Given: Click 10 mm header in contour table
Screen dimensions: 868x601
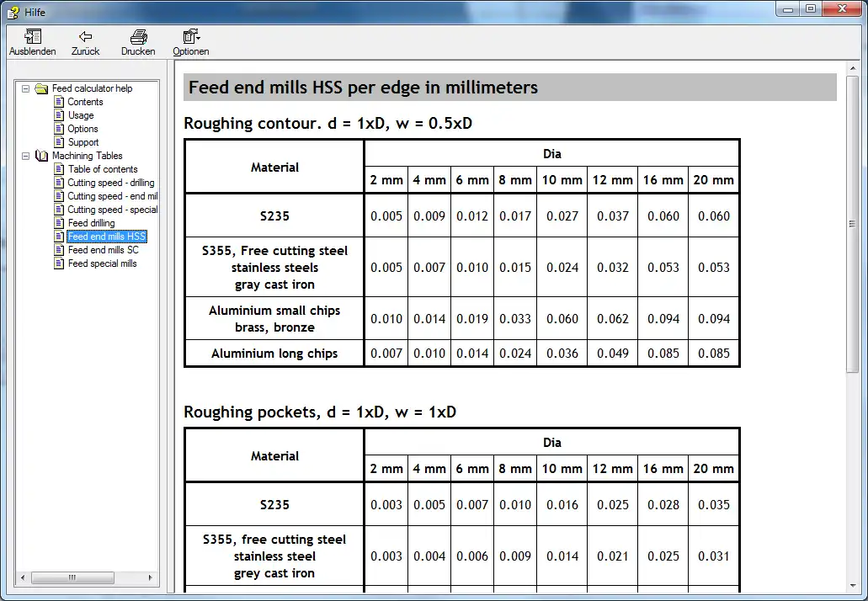Looking at the screenshot, I should click(x=562, y=180).
